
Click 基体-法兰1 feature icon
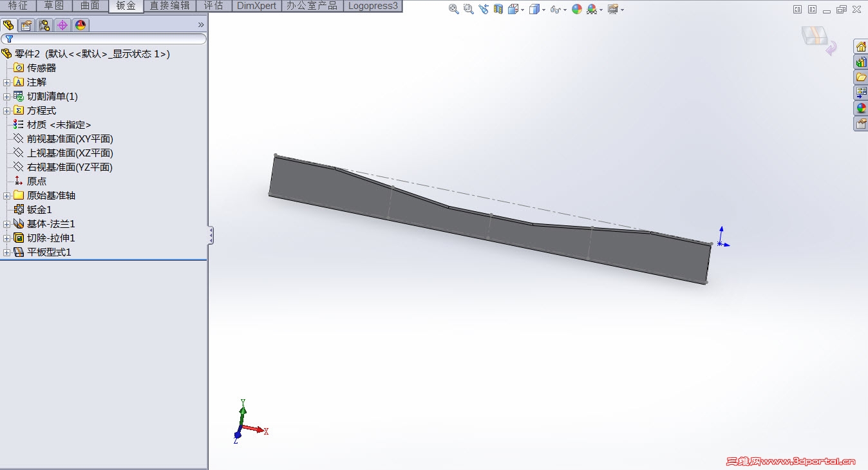[x=19, y=224]
